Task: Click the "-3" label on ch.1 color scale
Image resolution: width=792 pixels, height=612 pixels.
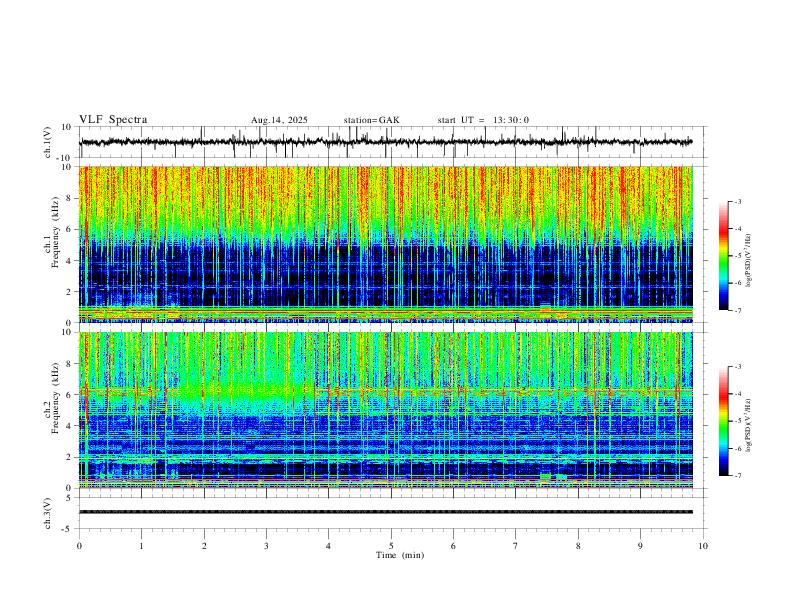Action: [737, 201]
